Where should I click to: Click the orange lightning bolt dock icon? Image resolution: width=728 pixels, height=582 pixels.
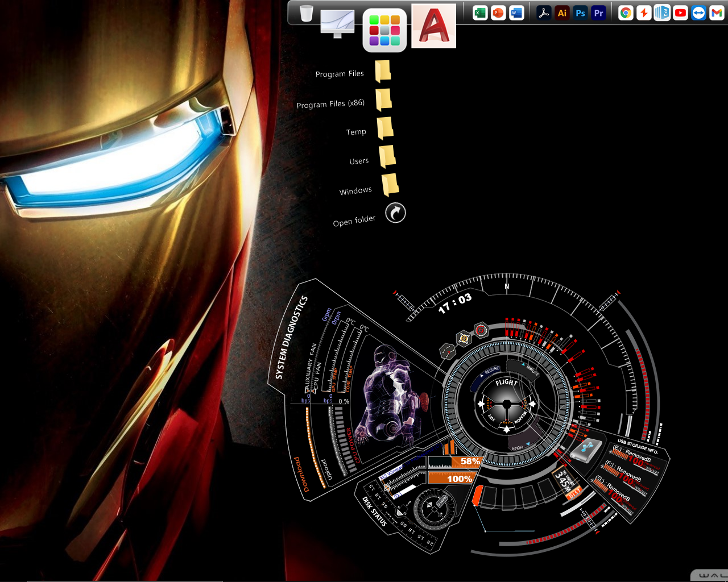click(x=644, y=13)
